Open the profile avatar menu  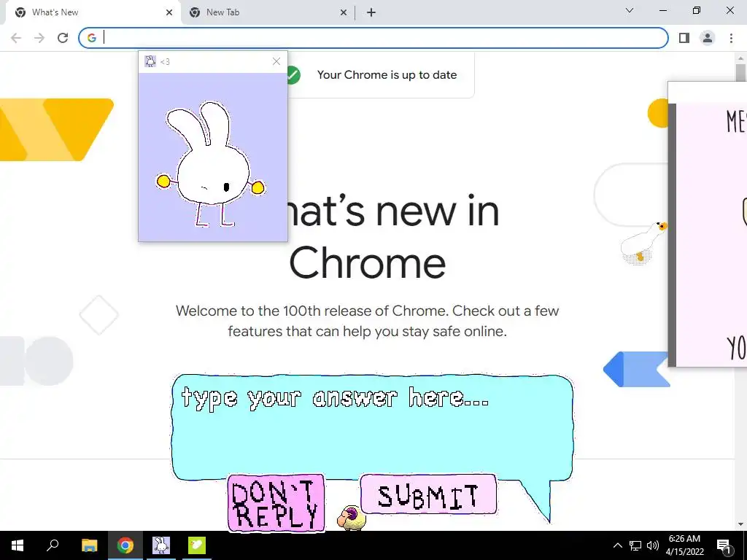tap(708, 38)
